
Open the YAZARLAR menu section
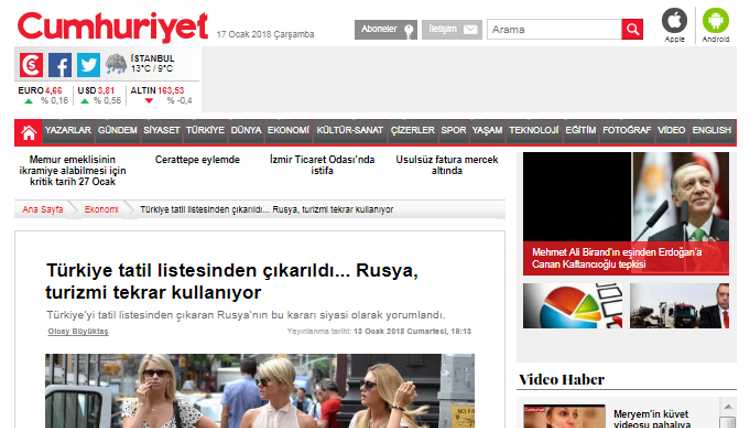(x=68, y=131)
